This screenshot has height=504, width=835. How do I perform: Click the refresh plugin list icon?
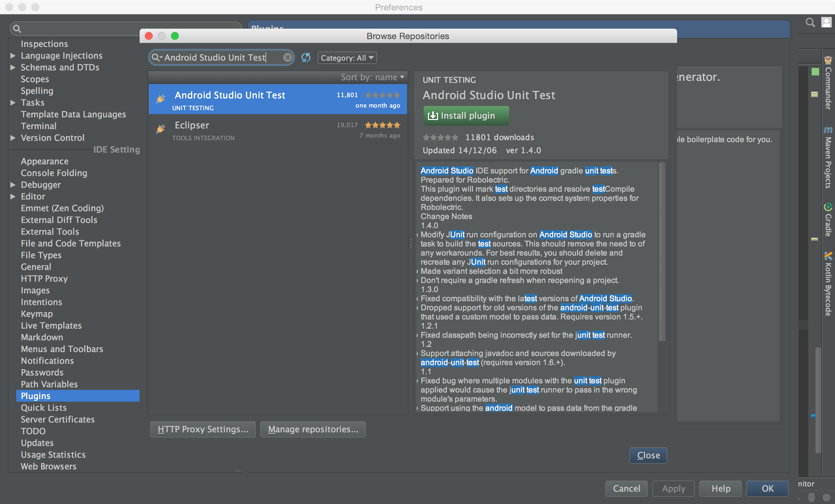306,58
